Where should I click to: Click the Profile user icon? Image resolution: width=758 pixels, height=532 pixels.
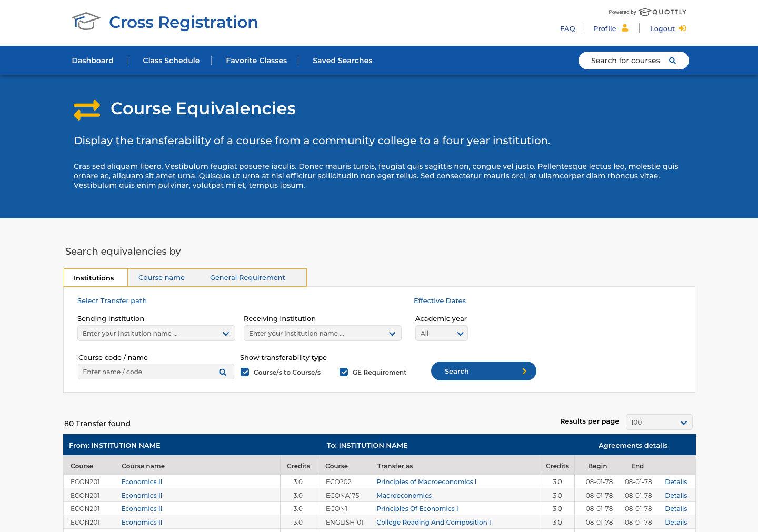[x=625, y=28]
